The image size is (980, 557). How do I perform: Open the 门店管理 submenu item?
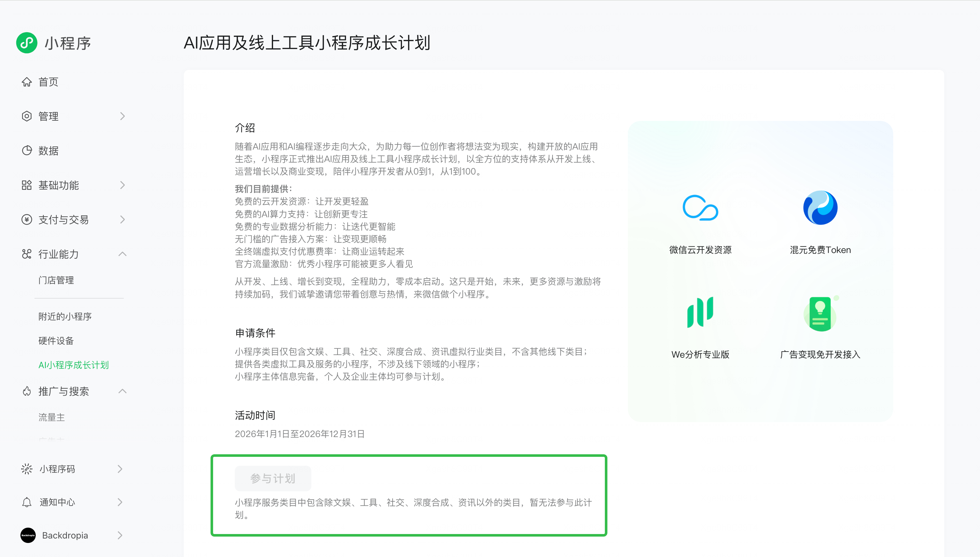point(56,280)
